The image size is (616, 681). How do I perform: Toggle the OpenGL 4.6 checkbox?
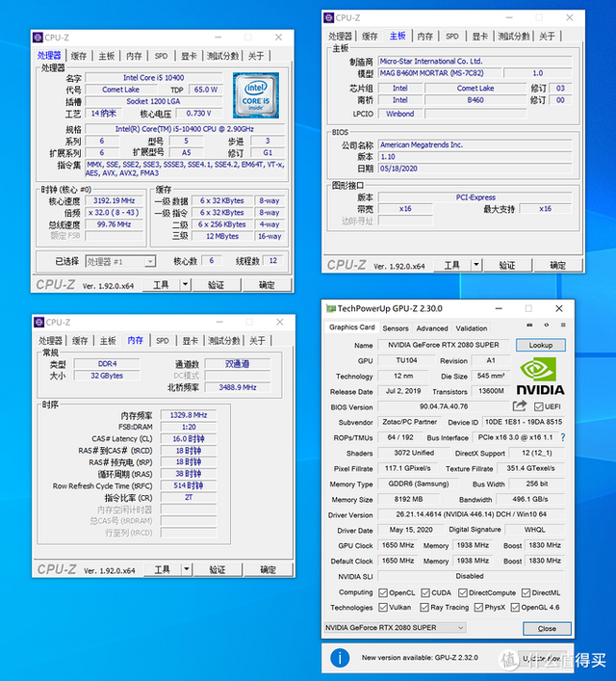(515, 607)
